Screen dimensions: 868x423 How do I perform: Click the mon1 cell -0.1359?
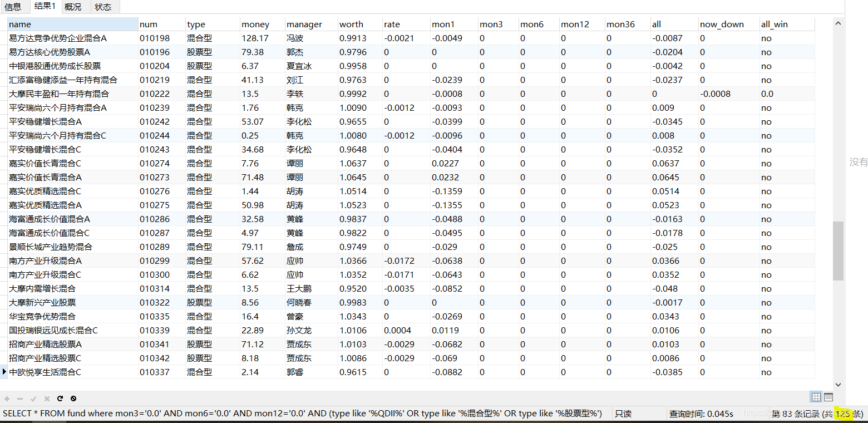coord(454,191)
